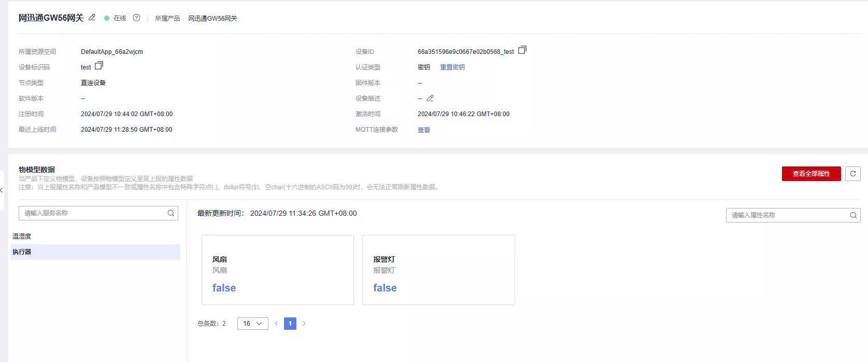Expand the collapsed left side panel
Image resolution: width=868 pixels, height=362 pixels.
pos(2,190)
